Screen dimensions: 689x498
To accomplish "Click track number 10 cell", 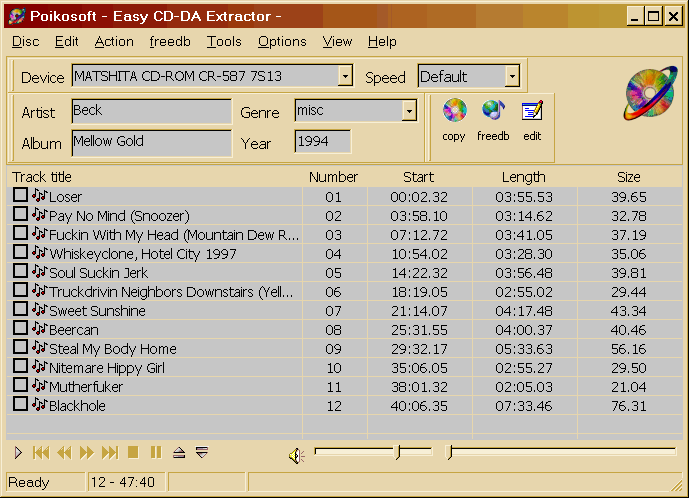I will tap(334, 368).
